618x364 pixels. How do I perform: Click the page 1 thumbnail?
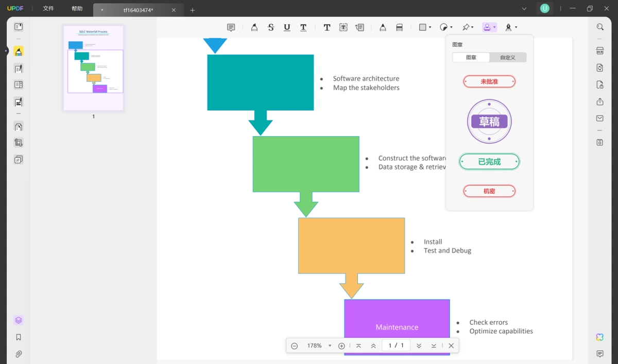(x=94, y=67)
